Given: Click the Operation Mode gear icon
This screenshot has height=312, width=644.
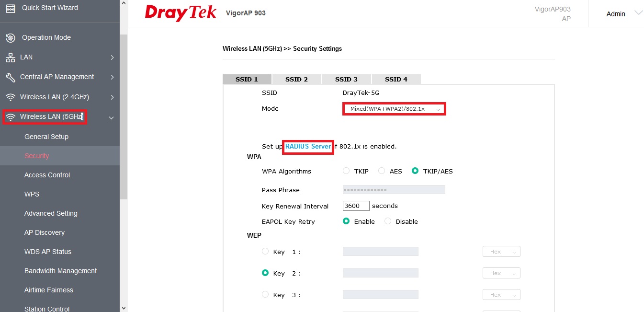Looking at the screenshot, I should pos(11,38).
